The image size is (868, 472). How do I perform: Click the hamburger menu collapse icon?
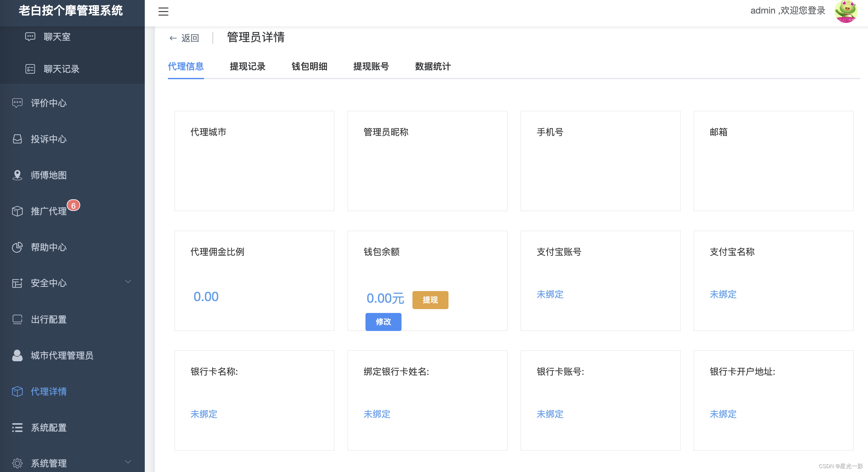click(x=163, y=12)
